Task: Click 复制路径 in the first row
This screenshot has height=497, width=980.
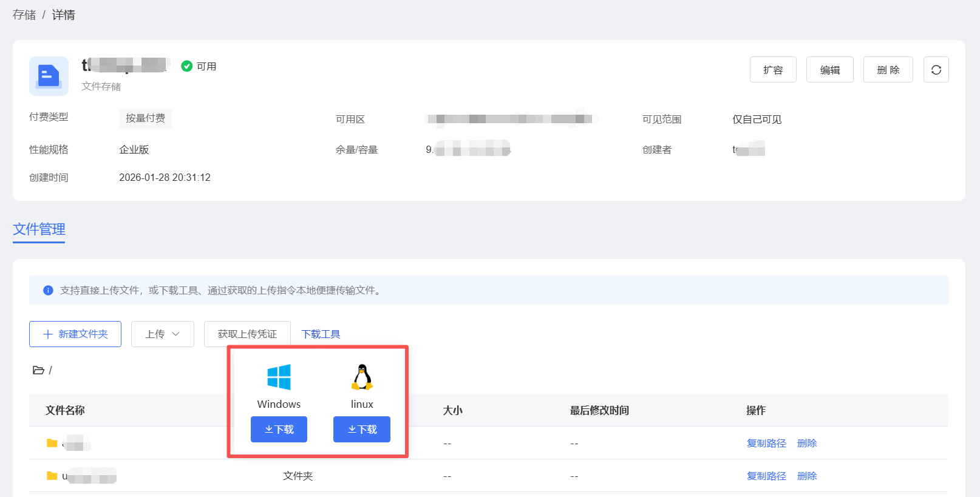Action: 766,443
